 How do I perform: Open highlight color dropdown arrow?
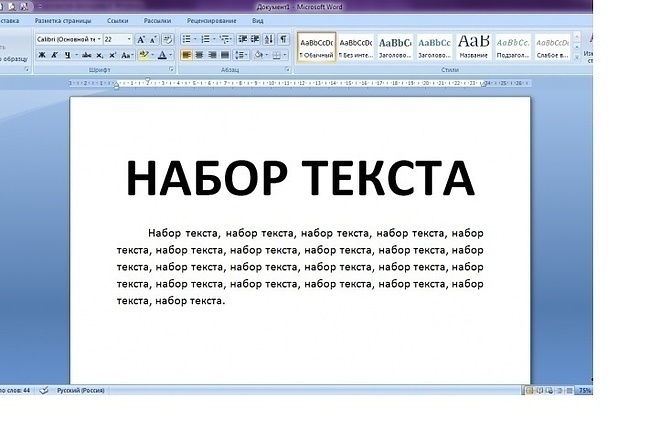point(152,55)
